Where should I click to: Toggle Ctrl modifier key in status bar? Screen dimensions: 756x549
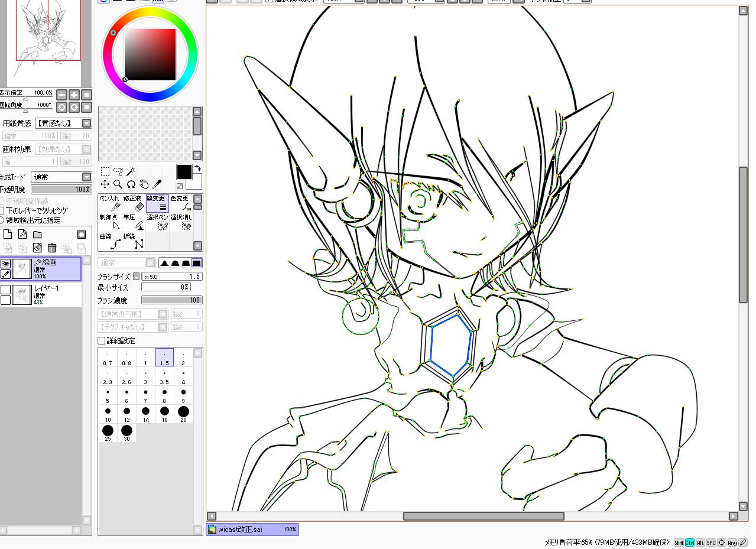[690, 542]
